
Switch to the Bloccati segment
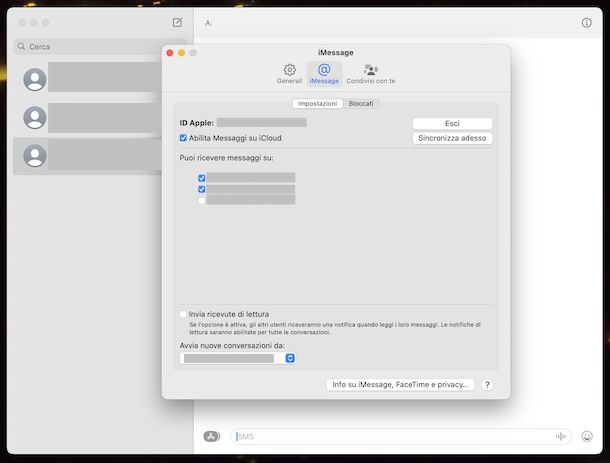coord(361,103)
